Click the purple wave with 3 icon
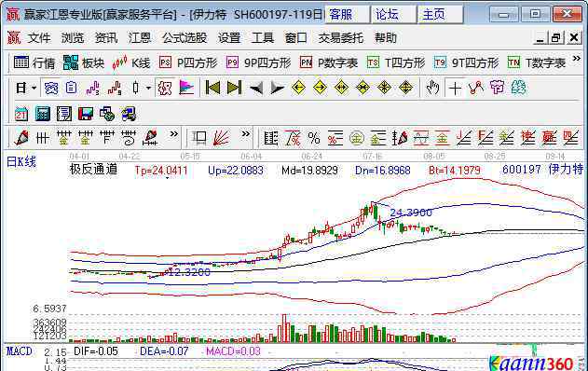This screenshot has height=371, width=588. [92, 89]
